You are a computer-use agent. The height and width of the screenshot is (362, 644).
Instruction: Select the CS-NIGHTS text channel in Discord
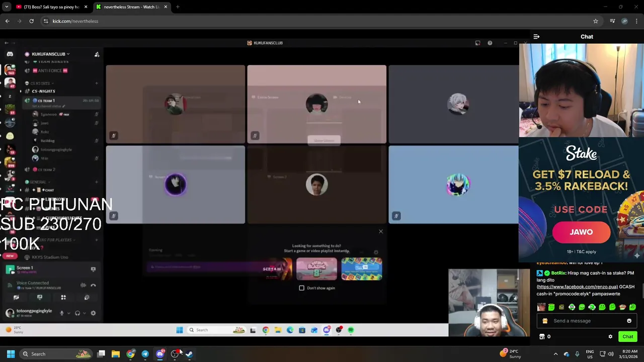coord(43,91)
